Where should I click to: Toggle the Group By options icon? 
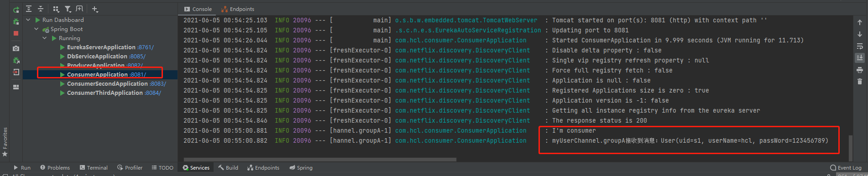(x=56, y=9)
